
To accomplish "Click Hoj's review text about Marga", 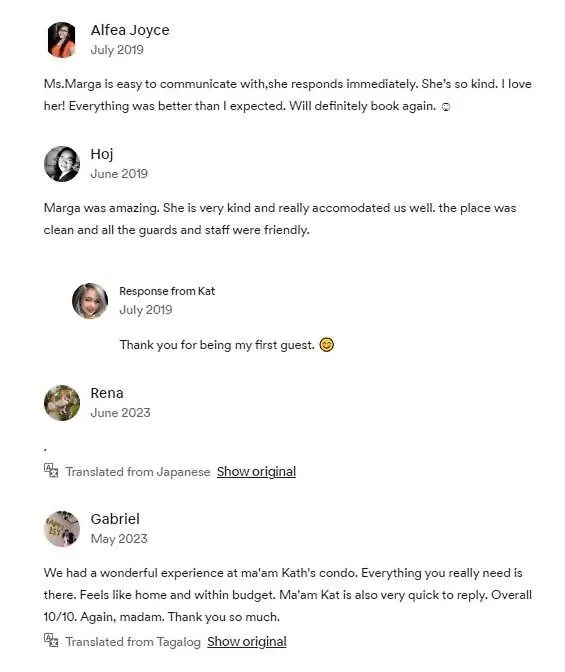I will (x=280, y=219).
